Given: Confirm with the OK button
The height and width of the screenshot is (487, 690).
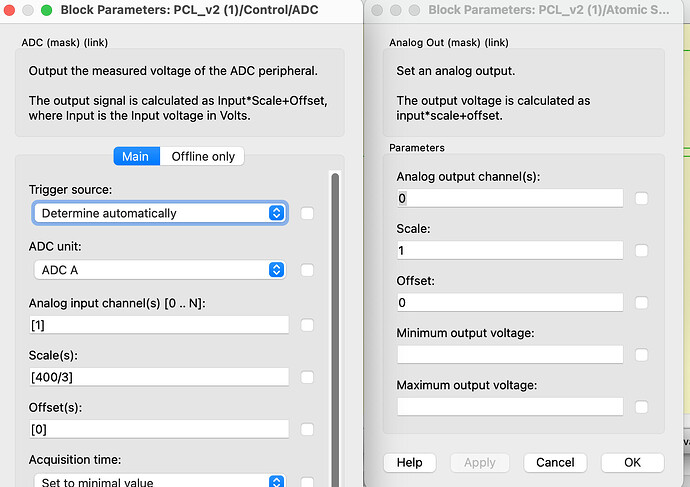Looking at the screenshot, I should pos(632,463).
